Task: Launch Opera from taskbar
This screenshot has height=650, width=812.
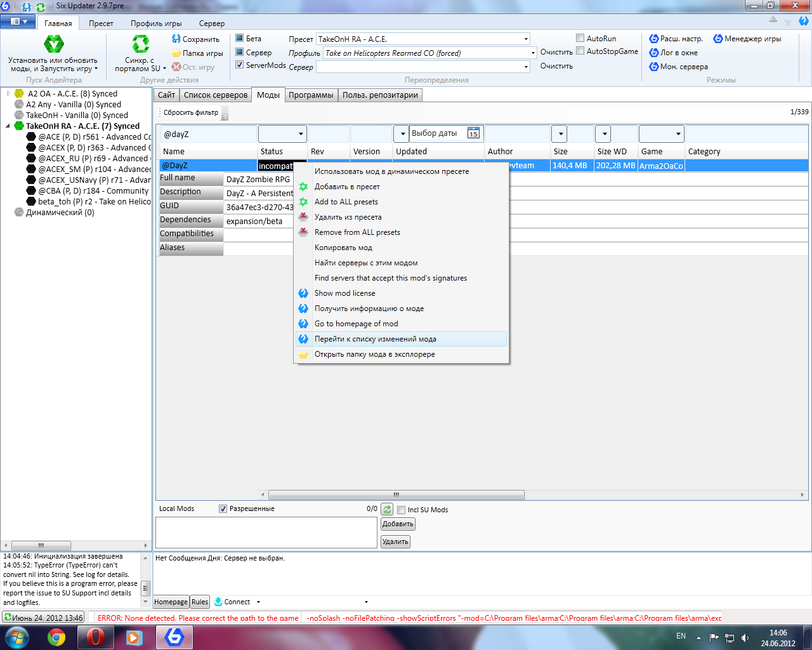Action: pos(95,637)
